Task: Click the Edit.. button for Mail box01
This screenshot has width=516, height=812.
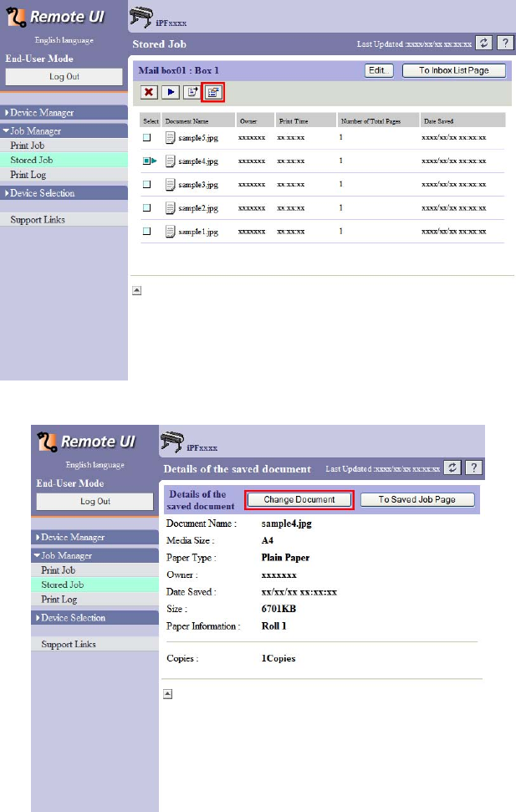Action: (379, 70)
